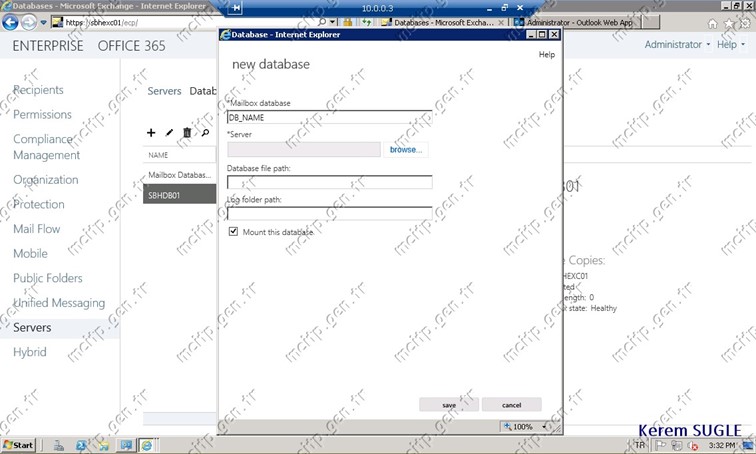Click cancel in the new database dialog
Image resolution: width=756 pixels, height=454 pixels.
click(512, 405)
